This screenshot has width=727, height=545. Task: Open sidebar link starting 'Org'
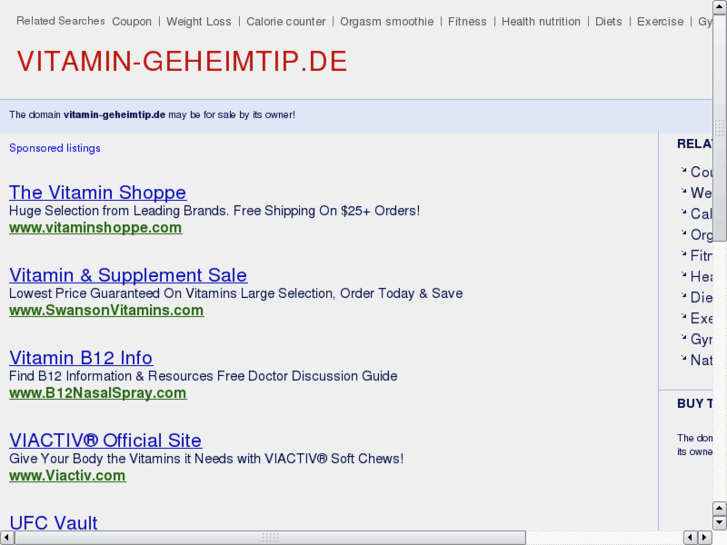click(701, 235)
